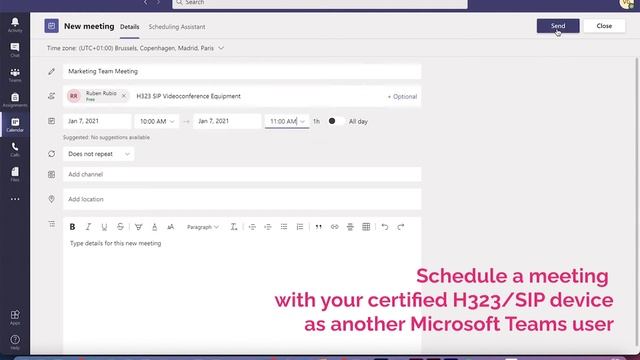Open the profile avatar at top right
Viewport: 640px width, 360px height.
tap(627, 3)
